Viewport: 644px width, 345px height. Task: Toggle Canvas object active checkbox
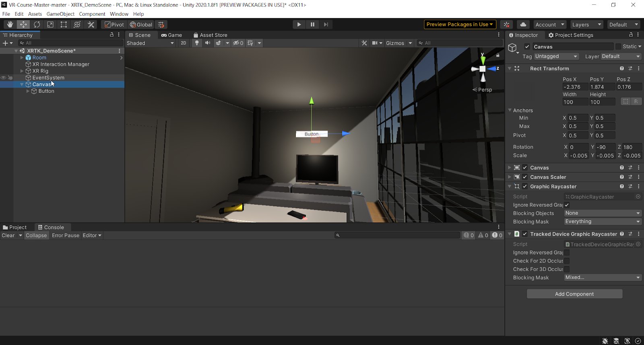tap(527, 47)
